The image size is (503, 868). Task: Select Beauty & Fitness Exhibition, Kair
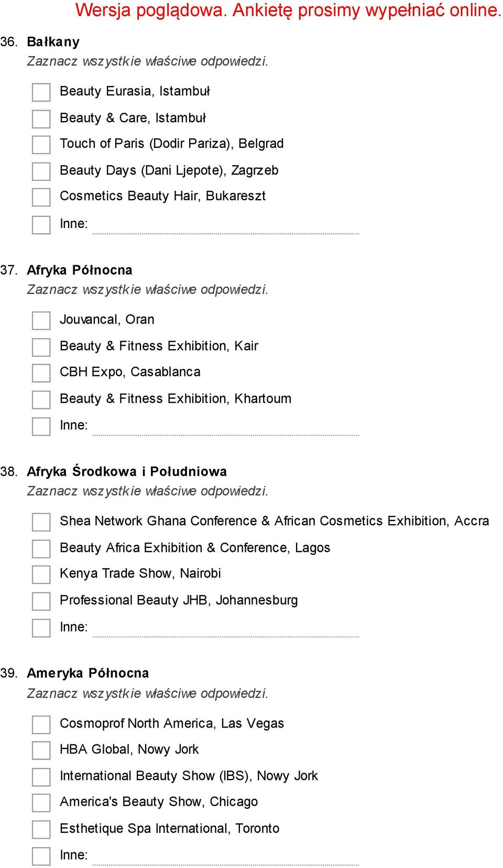click(41, 347)
